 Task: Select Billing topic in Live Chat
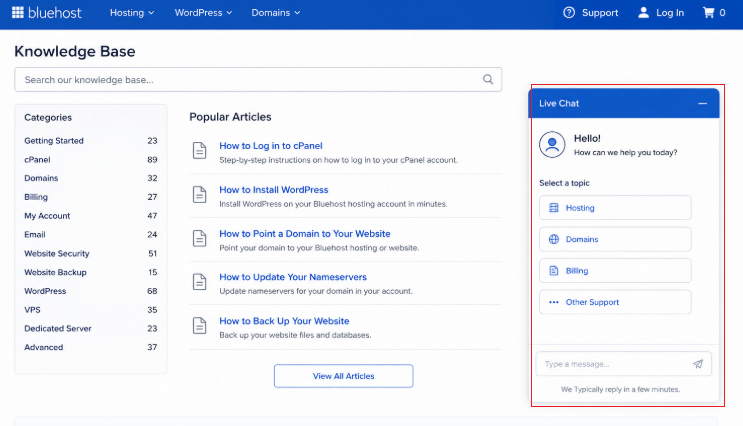[615, 271]
